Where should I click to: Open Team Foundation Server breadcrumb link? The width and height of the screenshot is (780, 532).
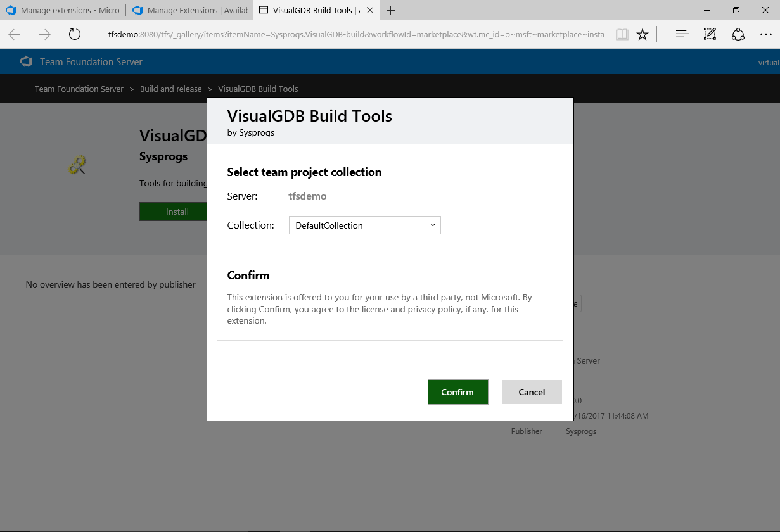pos(79,89)
